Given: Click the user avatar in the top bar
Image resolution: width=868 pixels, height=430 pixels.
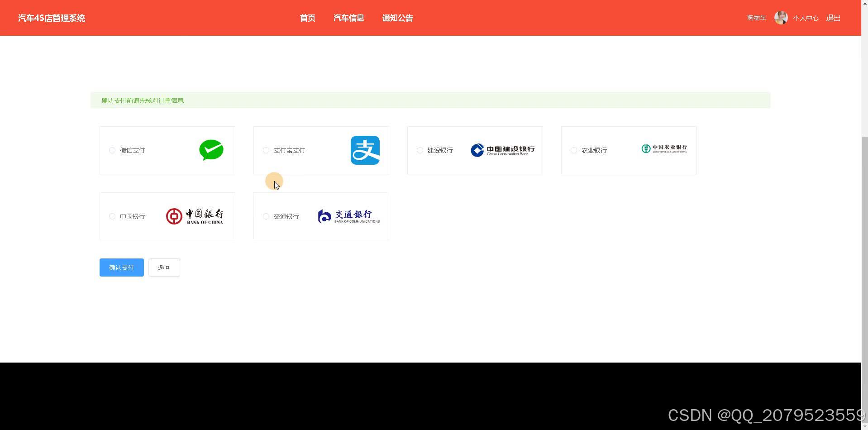Looking at the screenshot, I should pos(781,18).
